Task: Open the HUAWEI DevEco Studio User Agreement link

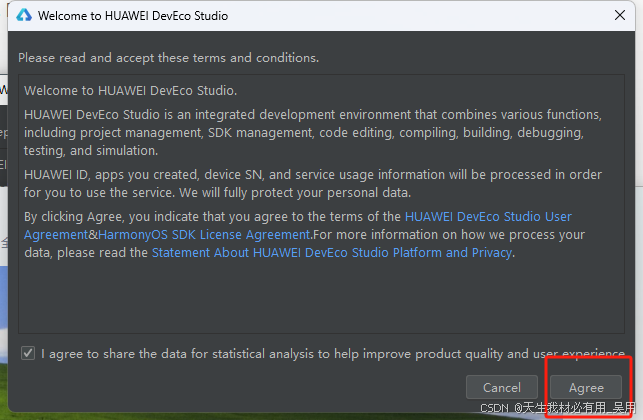Action: [x=488, y=217]
